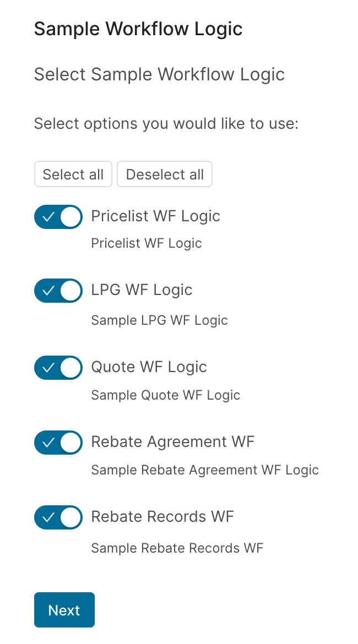Click the checkmark icon inside LPG toggle

pyautogui.click(x=48, y=291)
